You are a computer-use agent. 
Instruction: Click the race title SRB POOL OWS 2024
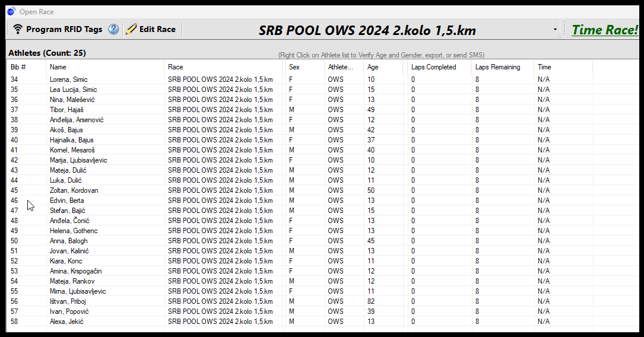(367, 30)
